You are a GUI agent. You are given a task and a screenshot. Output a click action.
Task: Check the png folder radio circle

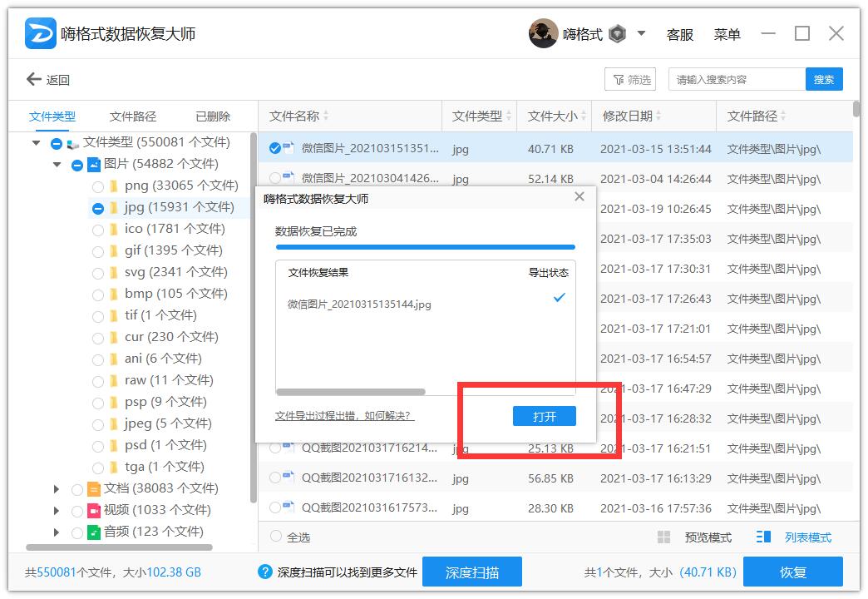pyautogui.click(x=98, y=186)
